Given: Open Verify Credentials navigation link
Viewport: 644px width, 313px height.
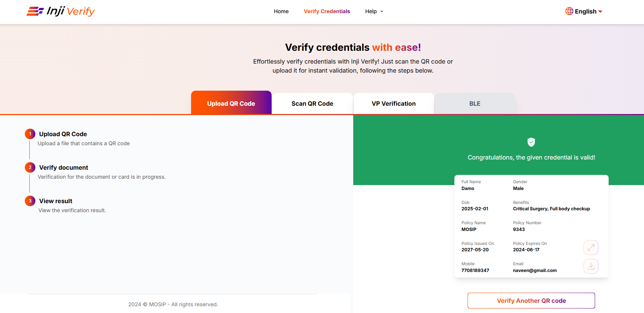Looking at the screenshot, I should click(327, 11).
